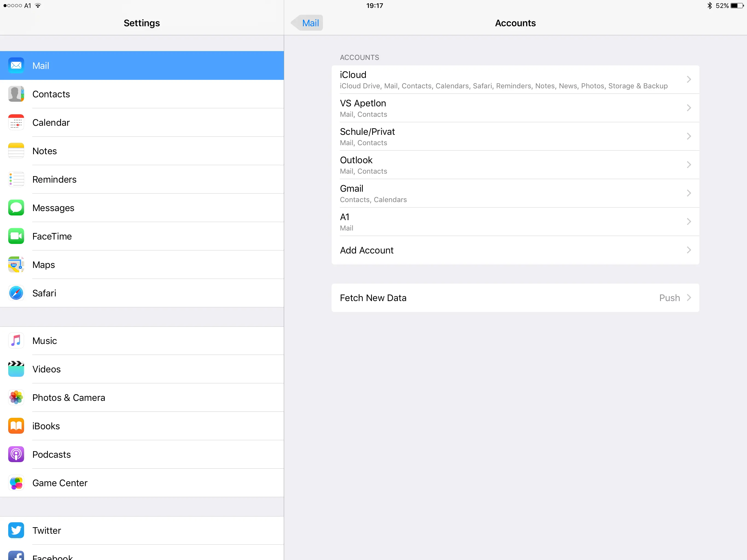The height and width of the screenshot is (560, 747).
Task: Go back using the Mail button
Action: 308,23
